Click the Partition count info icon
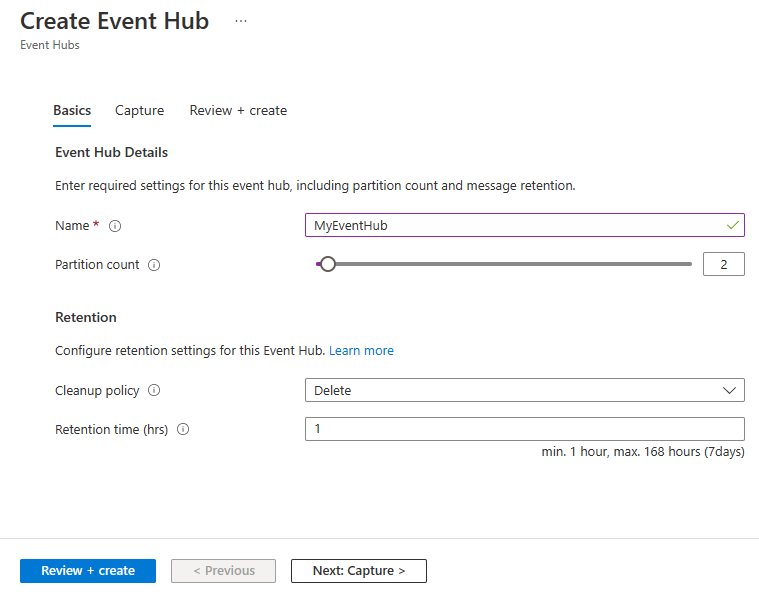759x600 pixels. coord(154,266)
